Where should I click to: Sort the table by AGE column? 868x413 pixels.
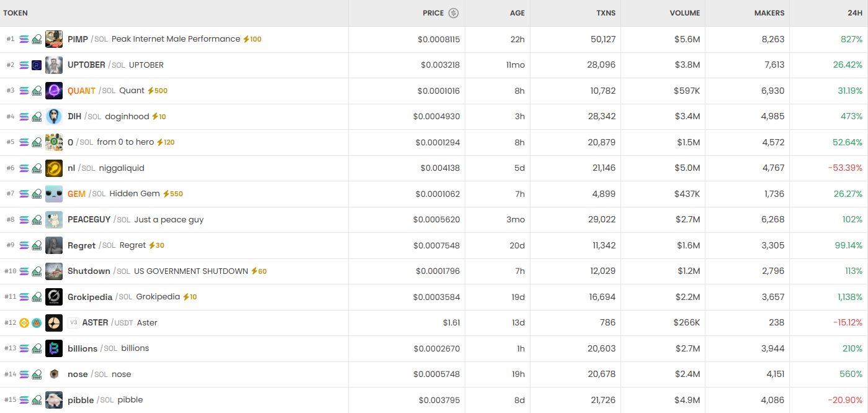517,13
